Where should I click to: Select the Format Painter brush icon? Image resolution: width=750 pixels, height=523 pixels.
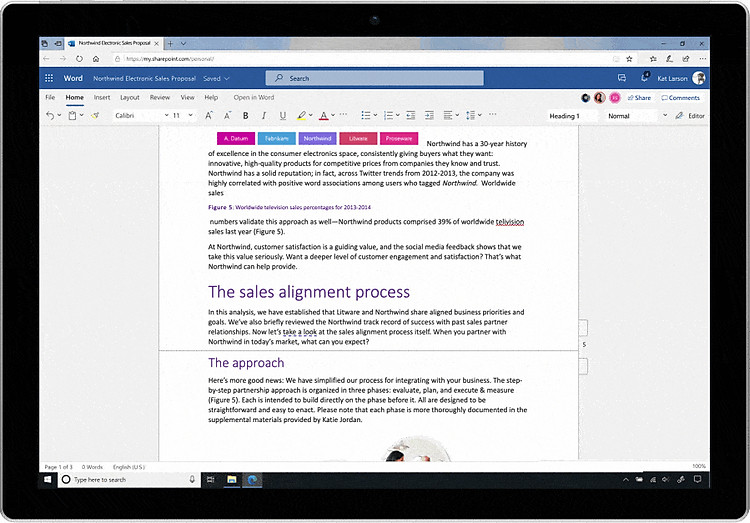(95, 115)
